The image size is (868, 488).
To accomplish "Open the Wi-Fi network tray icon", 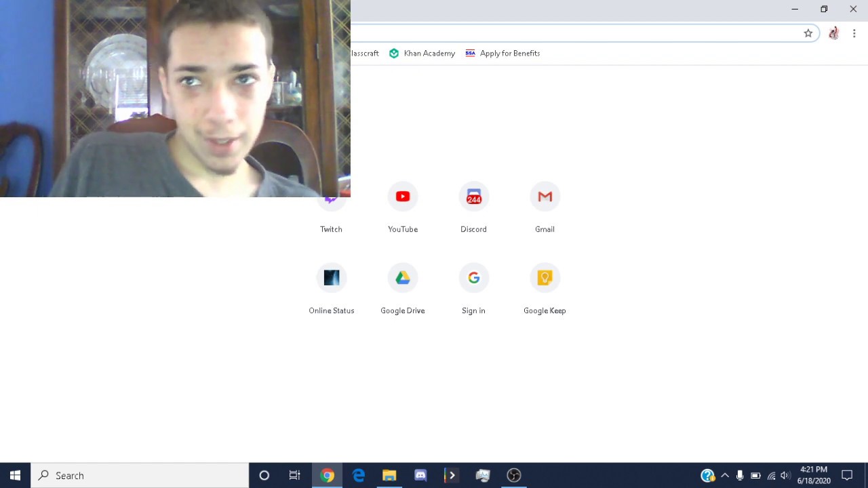I will [x=771, y=475].
